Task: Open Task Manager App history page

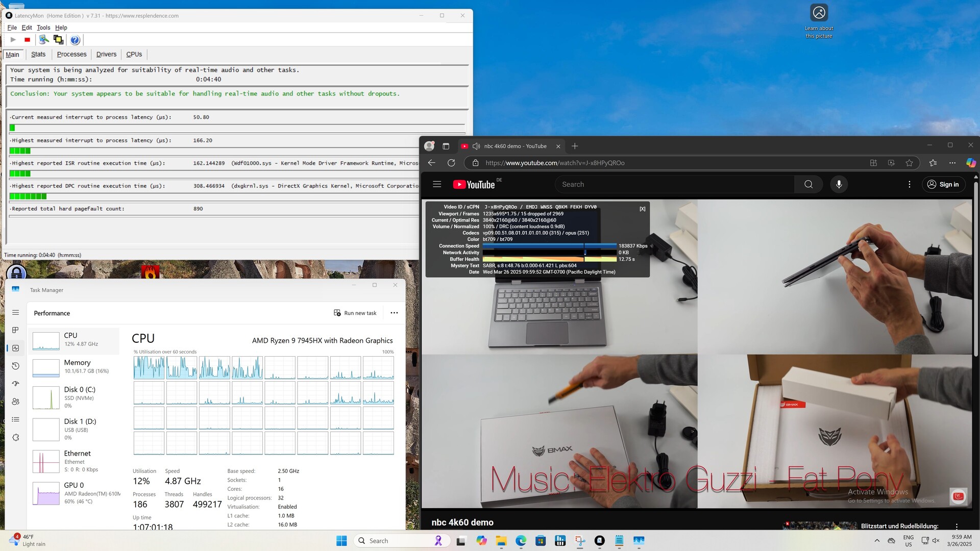Action: (15, 366)
